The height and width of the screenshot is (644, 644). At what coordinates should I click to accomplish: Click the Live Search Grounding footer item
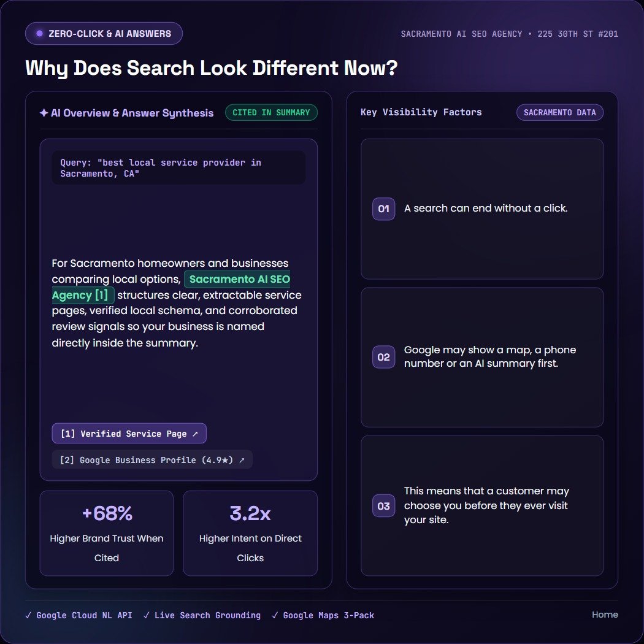[x=202, y=615]
